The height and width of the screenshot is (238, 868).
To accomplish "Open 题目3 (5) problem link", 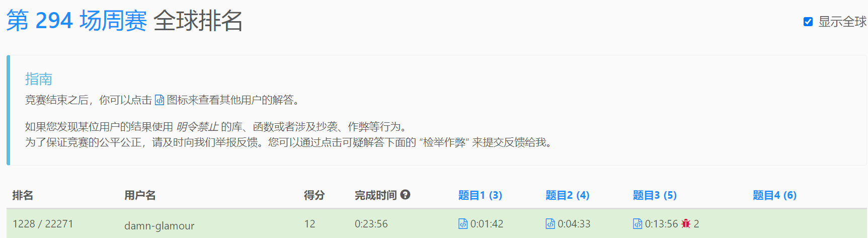I will pos(655,195).
